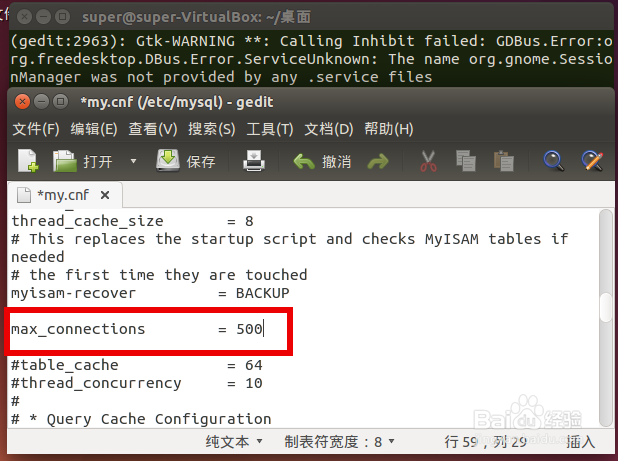The width and height of the screenshot is (618, 461).
Task: Minimize the terminal window behind gedit
Action: (x=43, y=17)
